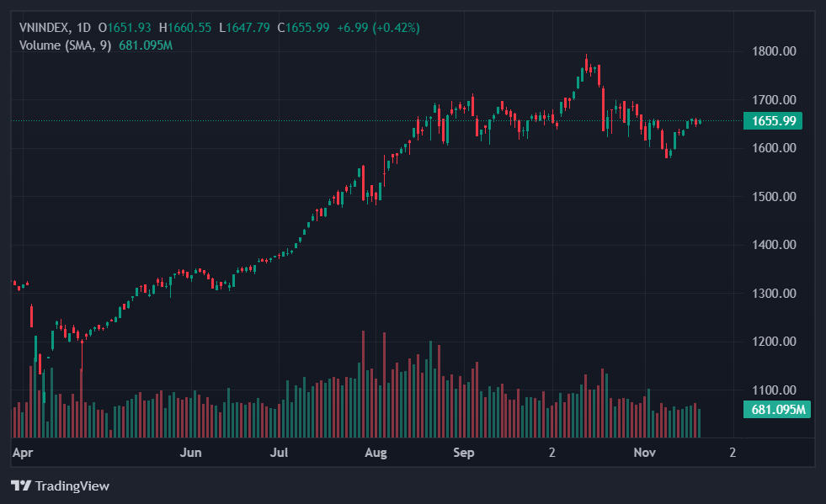The image size is (826, 504).
Task: Click the Volume (SMA, 9) indicator legend
Action: coord(66,45)
